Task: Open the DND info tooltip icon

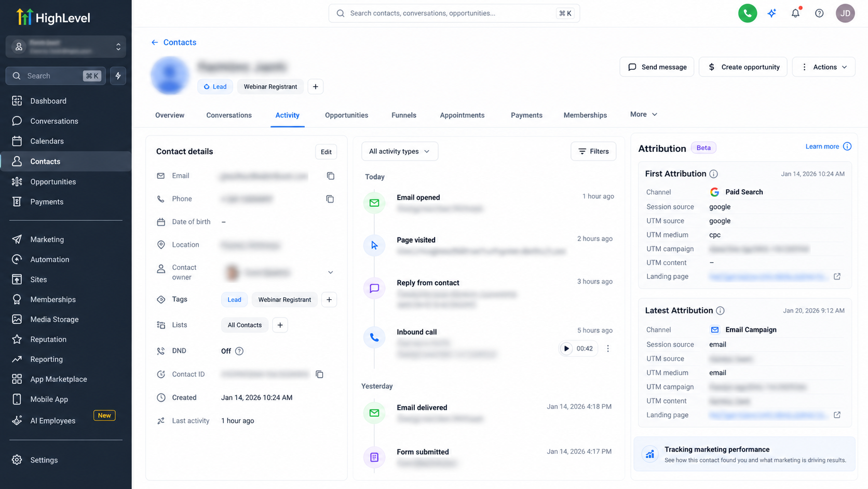Action: click(239, 351)
